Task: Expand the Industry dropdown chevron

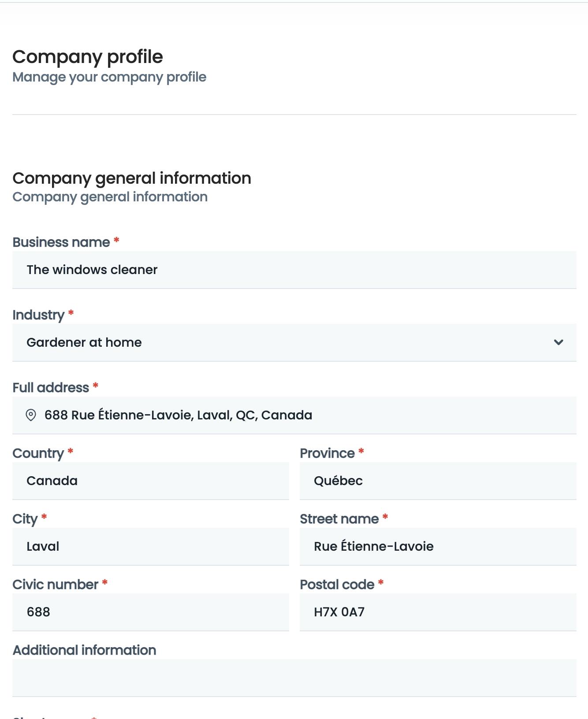Action: point(558,342)
